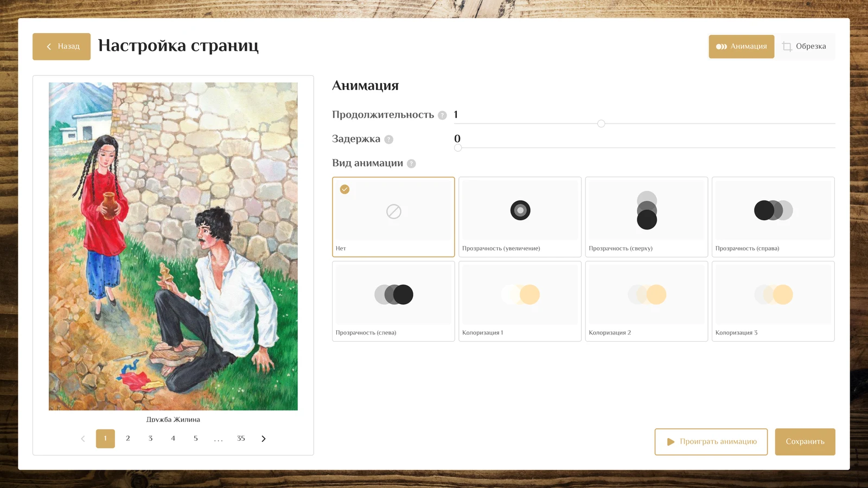Click the Дружба Жилина caption
This screenshot has width=868, height=488.
tap(173, 420)
